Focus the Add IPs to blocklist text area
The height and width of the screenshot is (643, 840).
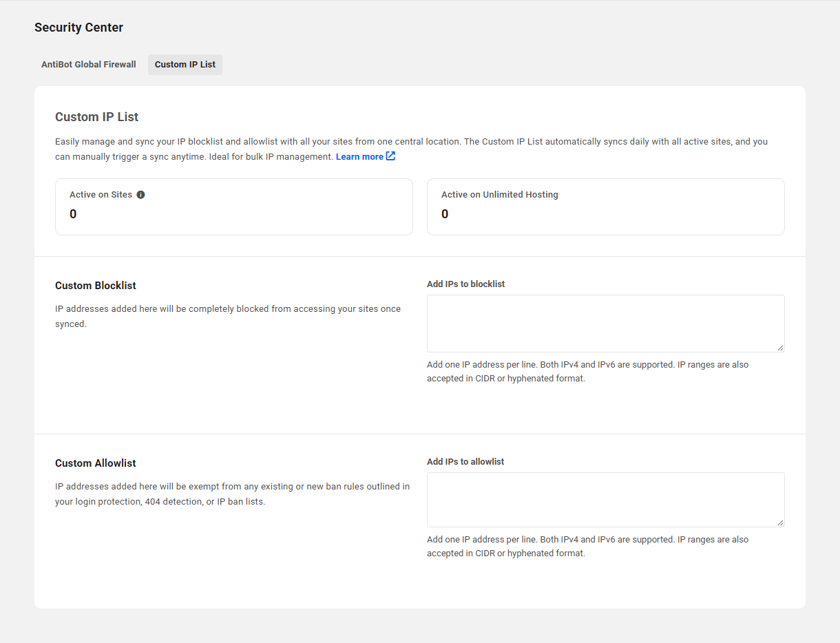(x=606, y=324)
